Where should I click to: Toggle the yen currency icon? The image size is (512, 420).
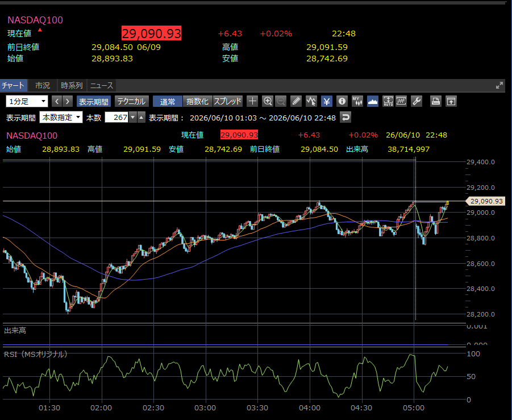click(327, 101)
